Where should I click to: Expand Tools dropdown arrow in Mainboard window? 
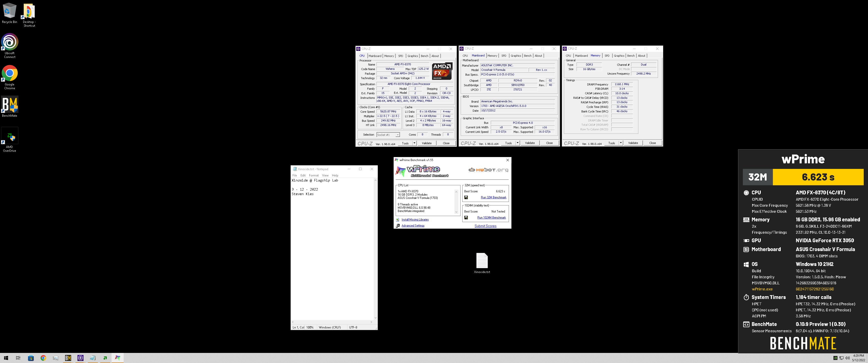[518, 143]
